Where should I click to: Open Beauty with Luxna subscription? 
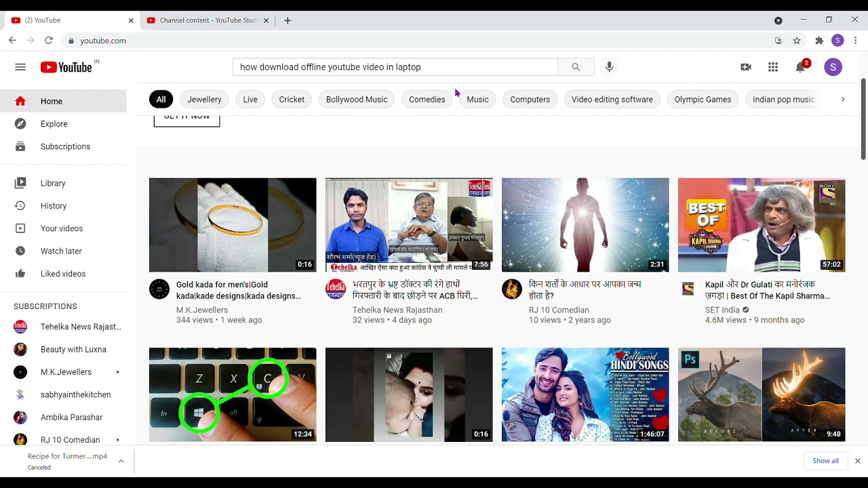point(63,350)
